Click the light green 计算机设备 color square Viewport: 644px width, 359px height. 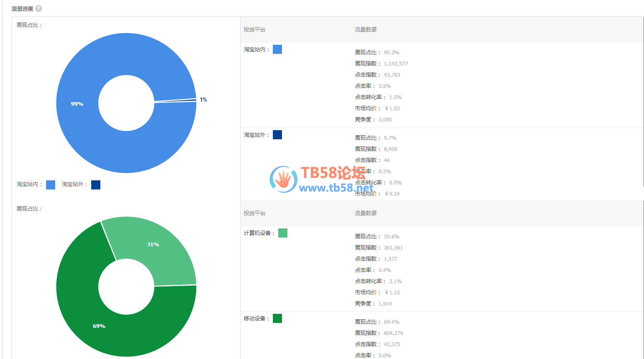283,233
